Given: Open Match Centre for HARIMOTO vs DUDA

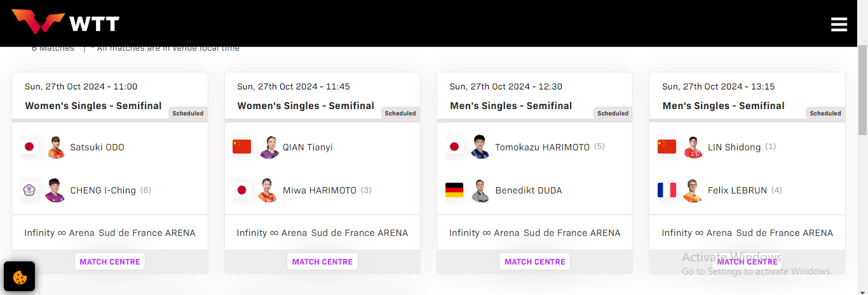Looking at the screenshot, I should pos(535,261).
